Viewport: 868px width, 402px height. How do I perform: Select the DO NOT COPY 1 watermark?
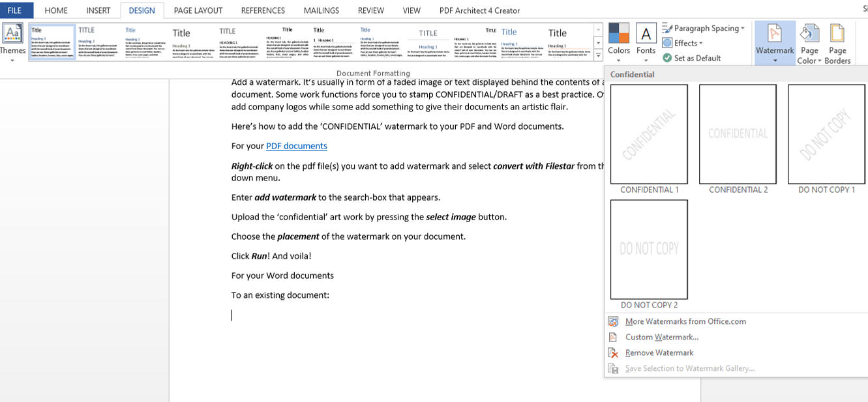click(826, 134)
